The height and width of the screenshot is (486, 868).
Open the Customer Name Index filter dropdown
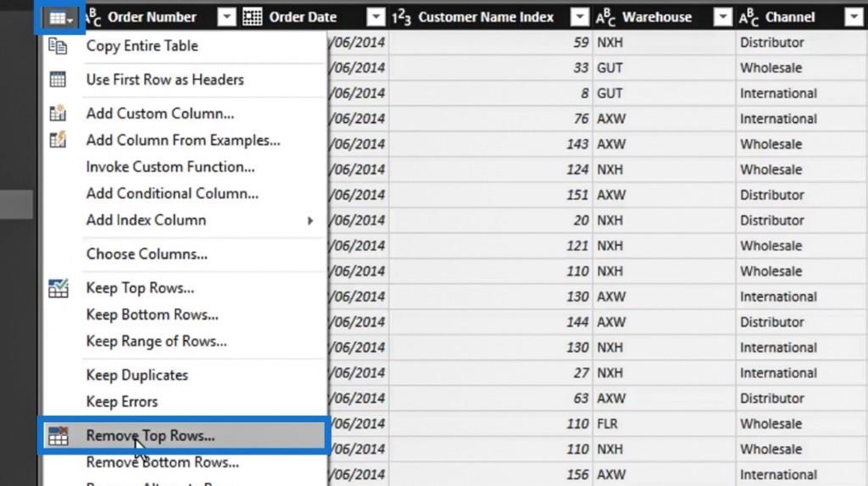coord(580,18)
